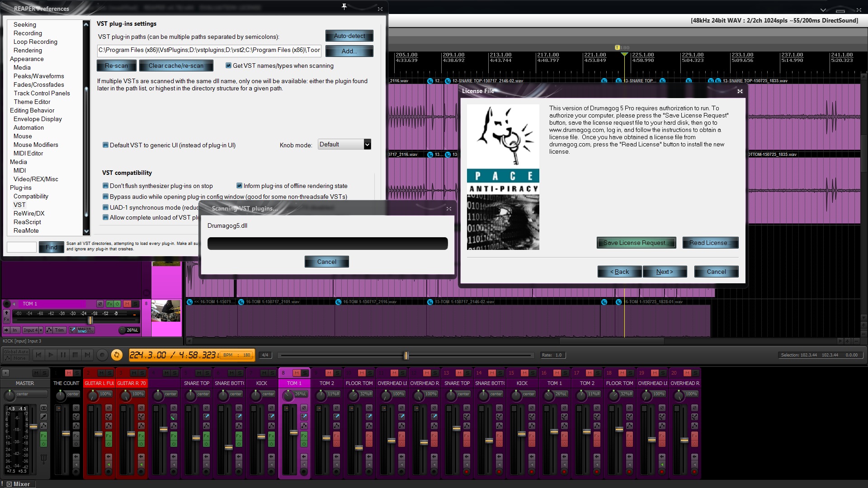Open GUITAR L FX in mixer

click(108, 436)
